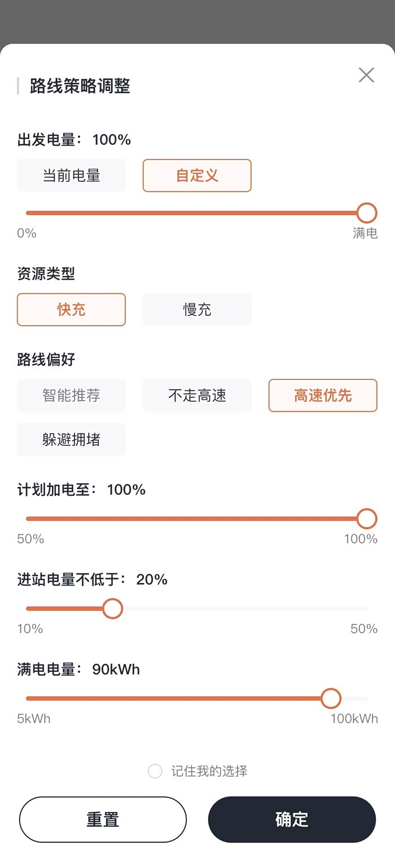This screenshot has height=868, width=395.
Task: Click the 进站电量不低于 slider handle
Action: [x=113, y=609]
